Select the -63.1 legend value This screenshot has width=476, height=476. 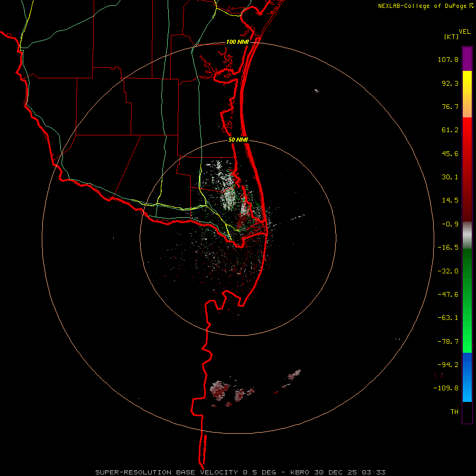(x=448, y=318)
